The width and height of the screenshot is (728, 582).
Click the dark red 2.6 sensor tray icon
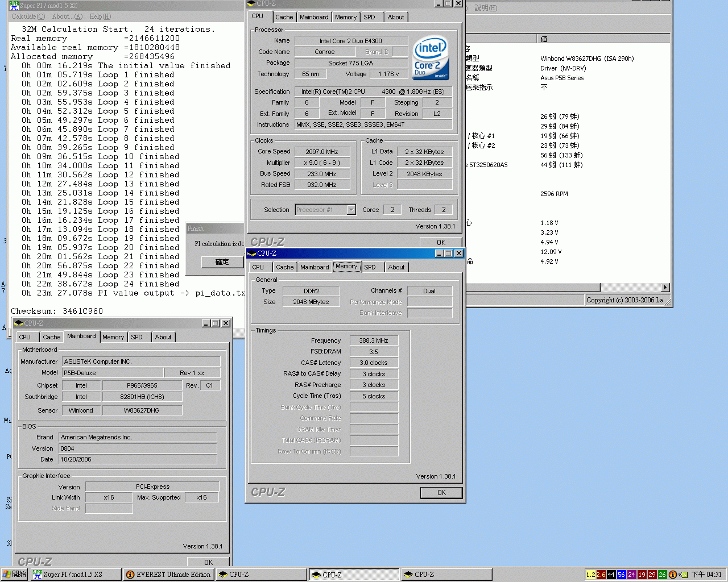pyautogui.click(x=601, y=575)
